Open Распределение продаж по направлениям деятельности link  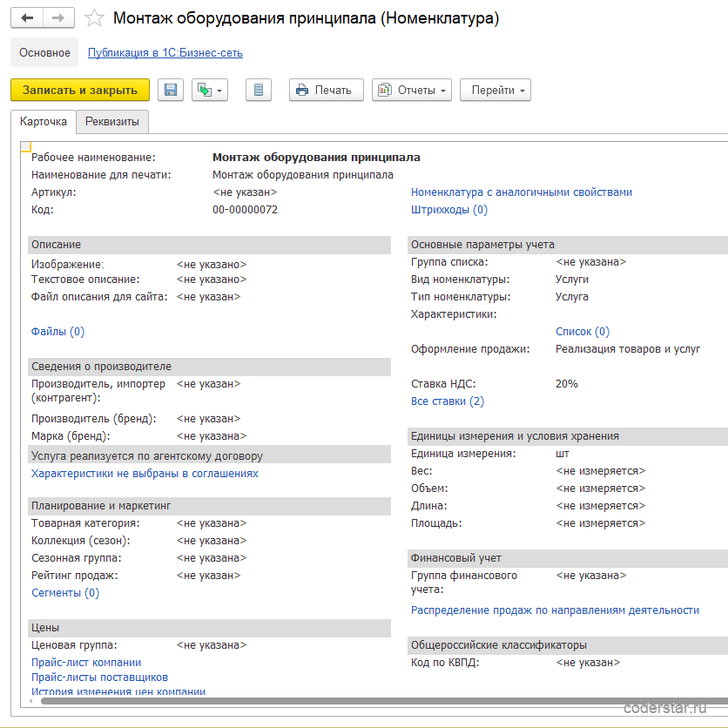[555, 610]
